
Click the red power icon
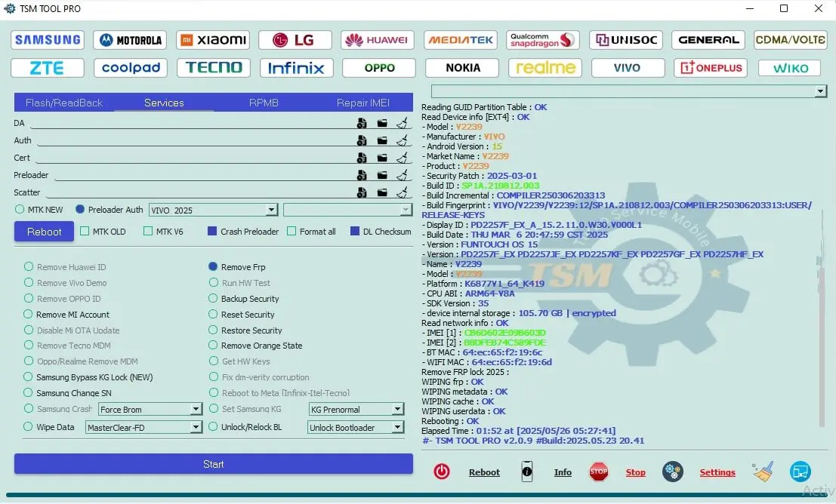[442, 472]
